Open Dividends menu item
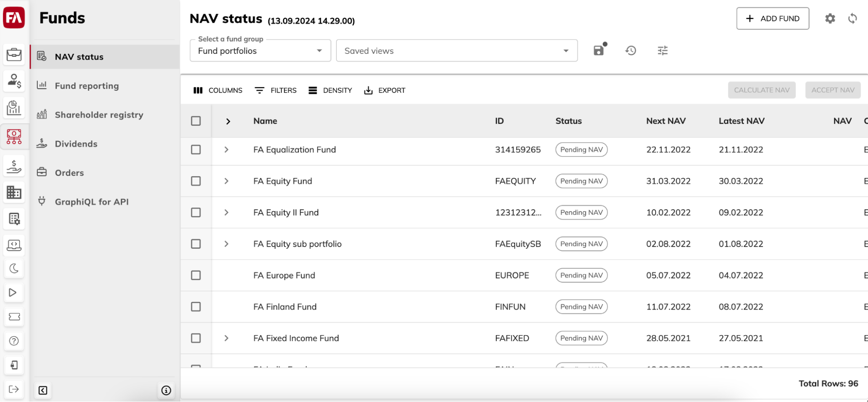Viewport: 868px width, 402px height. coord(105,144)
